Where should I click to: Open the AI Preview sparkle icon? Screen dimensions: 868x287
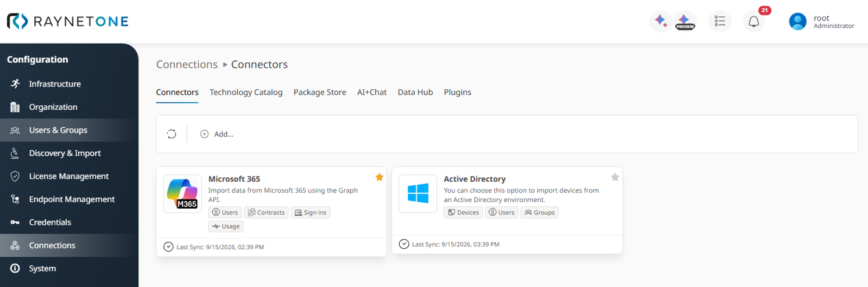685,21
